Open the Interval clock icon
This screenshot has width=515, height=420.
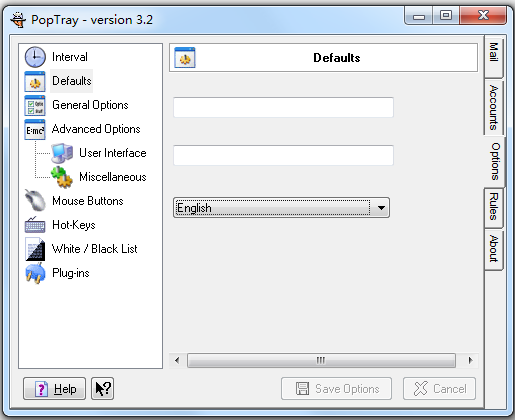point(35,57)
